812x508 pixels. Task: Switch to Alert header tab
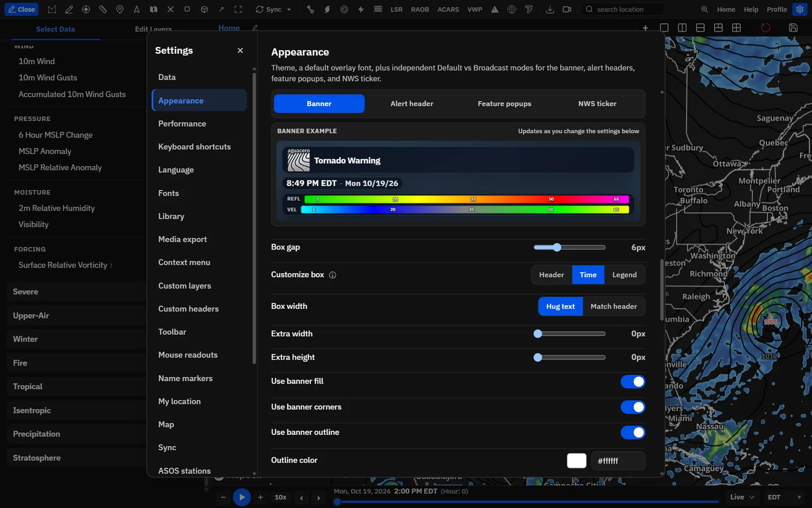point(412,104)
